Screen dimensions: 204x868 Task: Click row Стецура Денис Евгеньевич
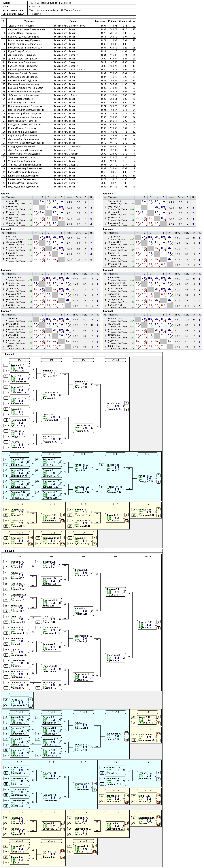pos(69,146)
